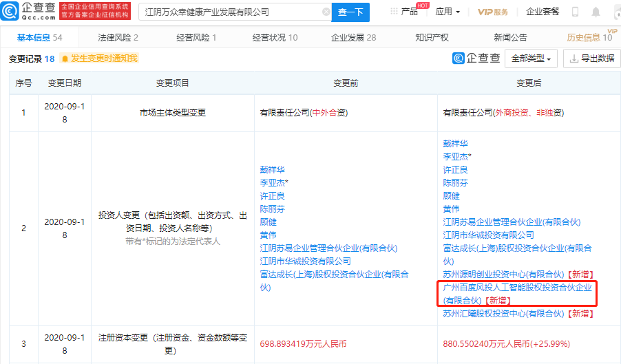Click the 序号 column header
This screenshot has height=364, width=621.
(24, 83)
